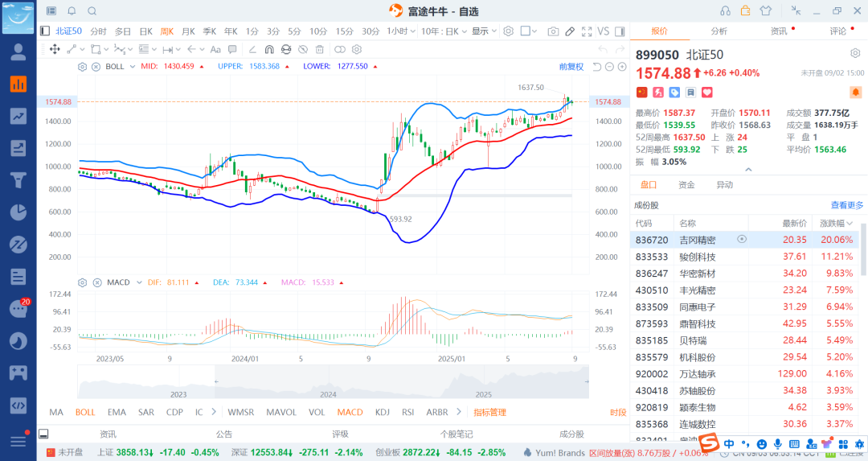Click 查看更多 link
Viewport: 868px width, 461px height.
tap(847, 205)
